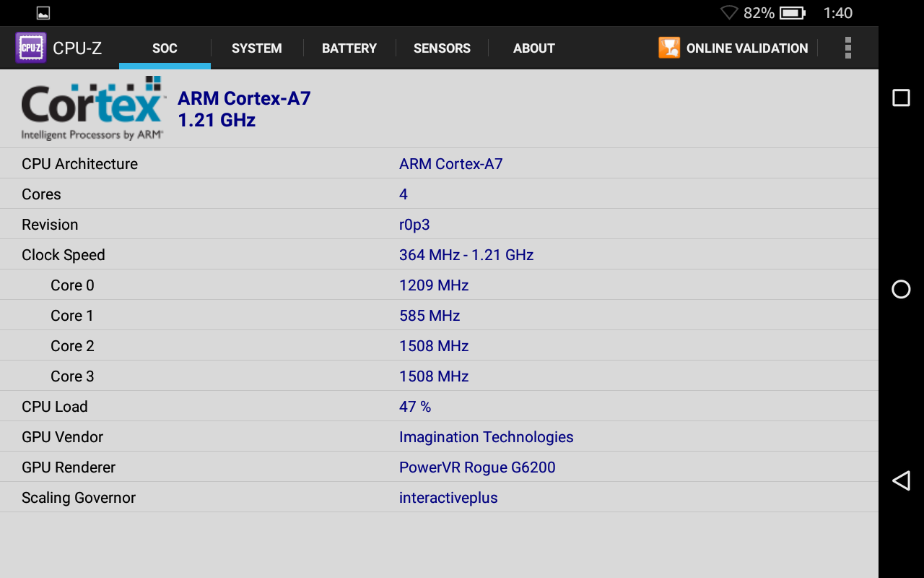924x578 pixels.
Task: Switch to the SYSTEM tab
Action: (x=257, y=48)
